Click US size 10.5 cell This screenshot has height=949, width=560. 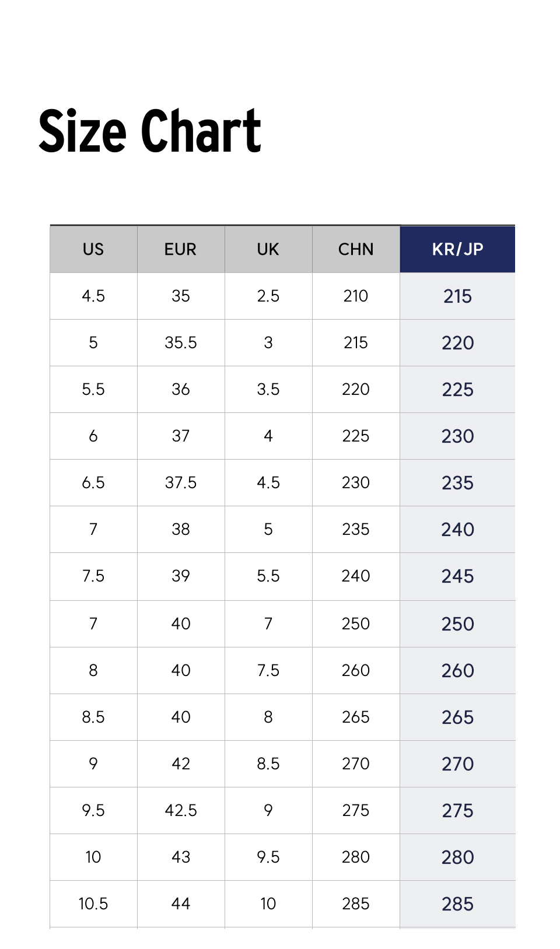click(x=93, y=904)
